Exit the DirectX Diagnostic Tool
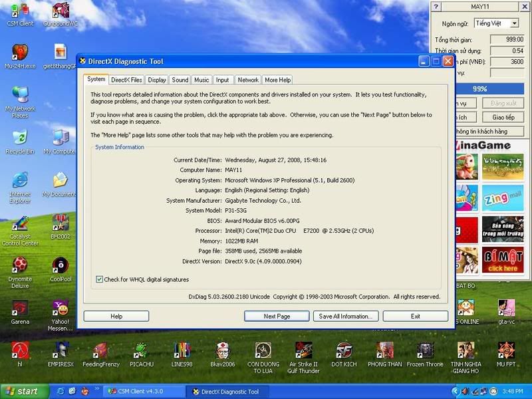Screen dimensions: 532x399 [x=415, y=317]
